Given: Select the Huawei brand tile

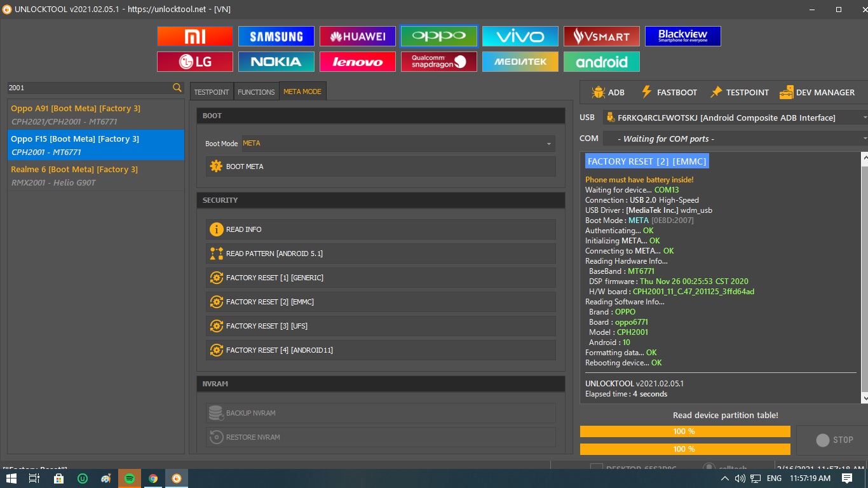Looking at the screenshot, I should coord(358,36).
